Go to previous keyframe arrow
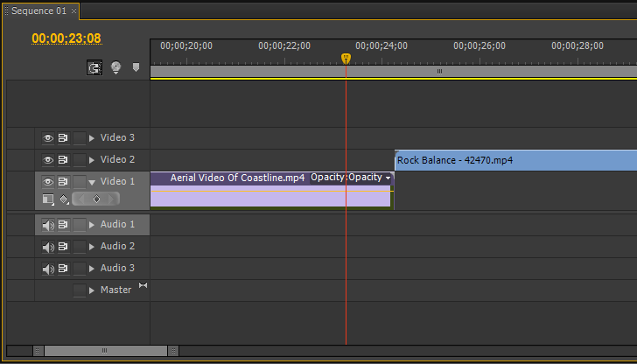Viewport: 637px width, 364px height. tap(80, 199)
